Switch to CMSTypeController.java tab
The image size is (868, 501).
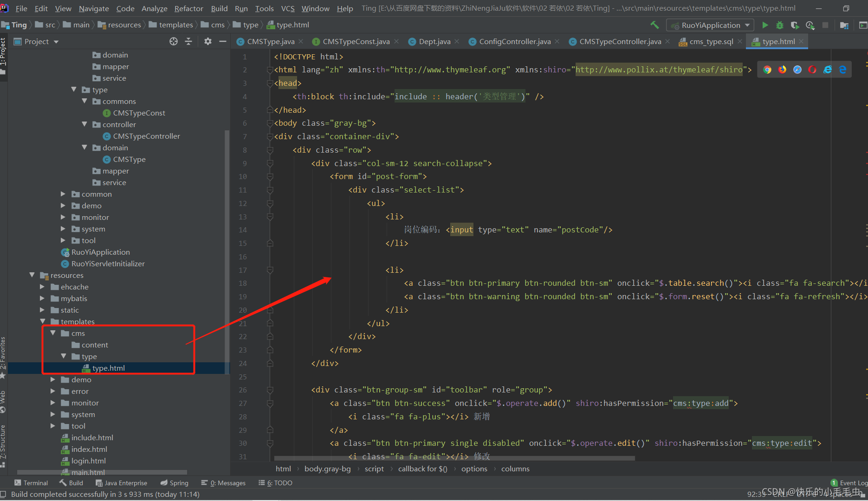[x=620, y=41]
